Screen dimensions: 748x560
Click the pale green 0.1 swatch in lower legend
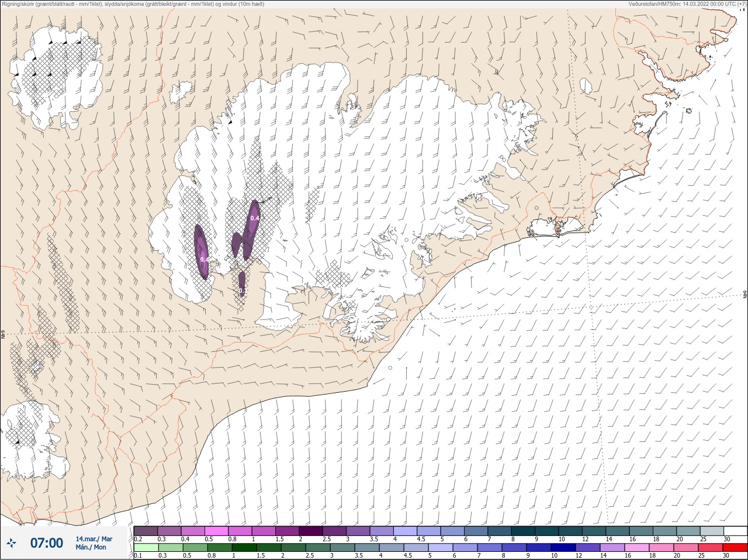click(146, 548)
